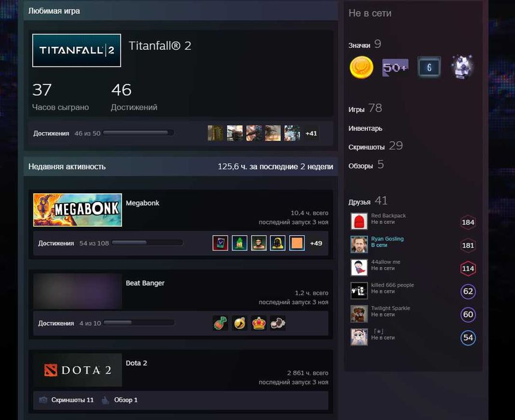Viewport: 515px width, 420px height.
Task: Open 'Игры 78' games list
Action: coord(365,109)
